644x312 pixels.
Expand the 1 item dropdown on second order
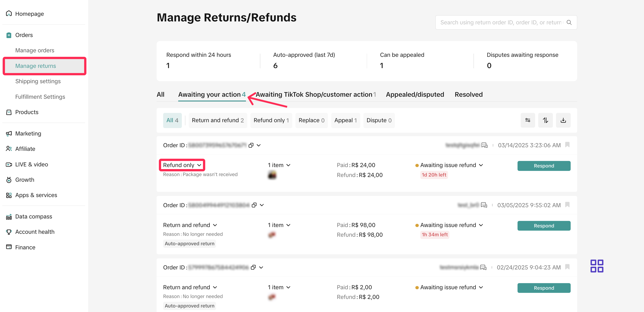(279, 225)
